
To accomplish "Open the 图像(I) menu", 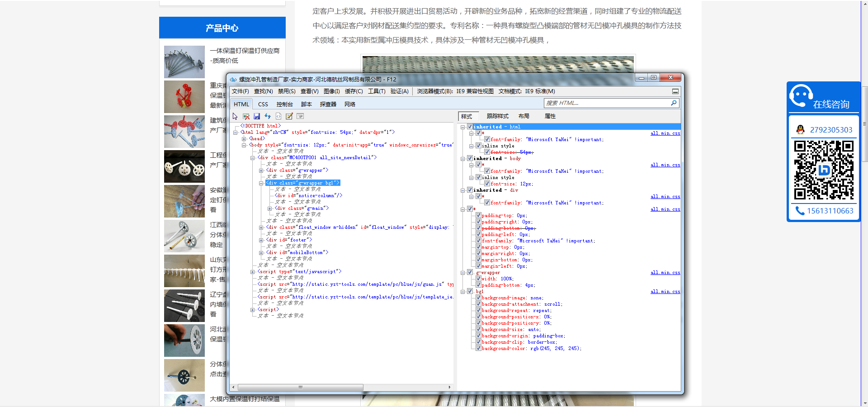I will coord(332,91).
